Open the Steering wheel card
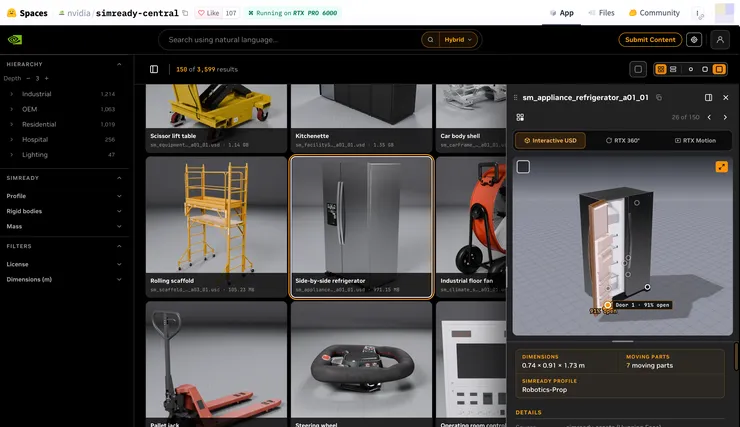The width and height of the screenshot is (740, 427). tap(361, 364)
